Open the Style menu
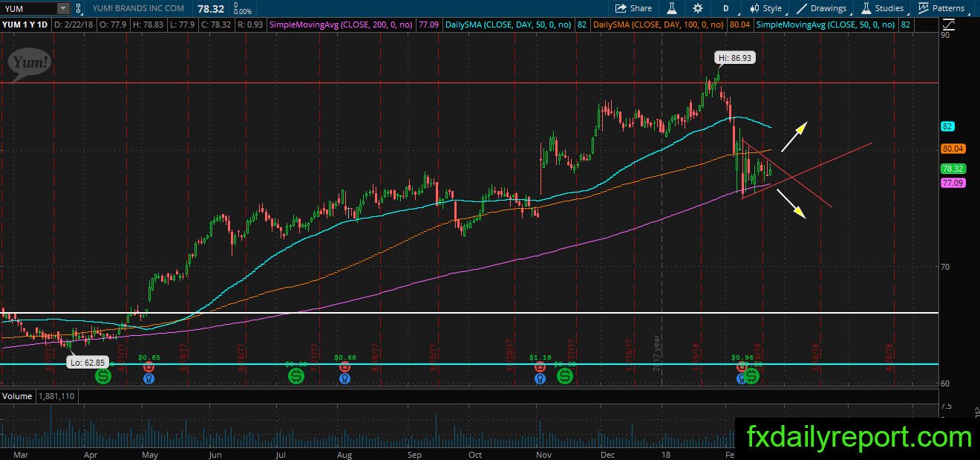 coord(765,8)
